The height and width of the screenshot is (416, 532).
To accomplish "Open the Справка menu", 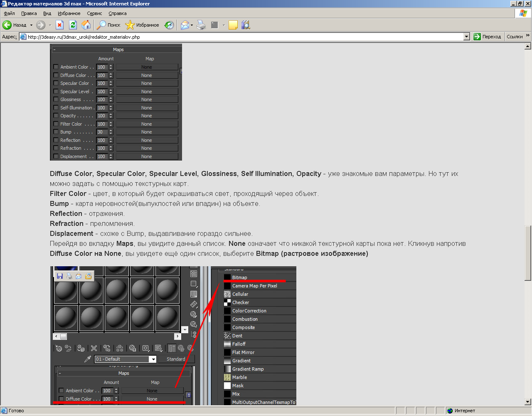I will [x=118, y=13].
